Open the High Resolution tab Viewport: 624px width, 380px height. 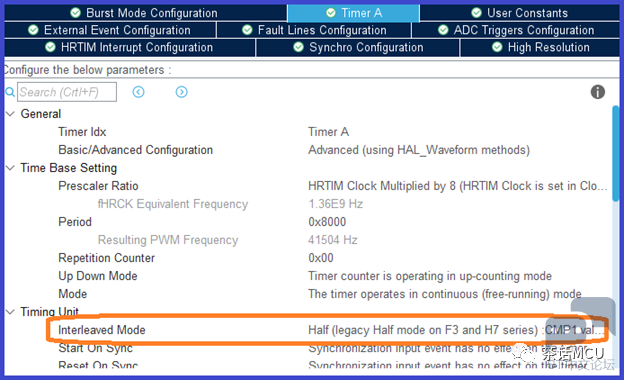(540, 47)
